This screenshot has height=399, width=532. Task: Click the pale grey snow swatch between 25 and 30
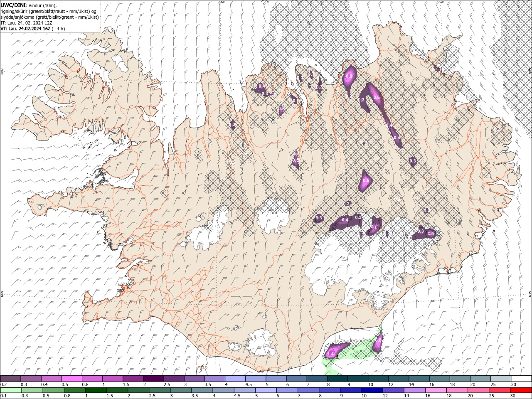(500, 379)
